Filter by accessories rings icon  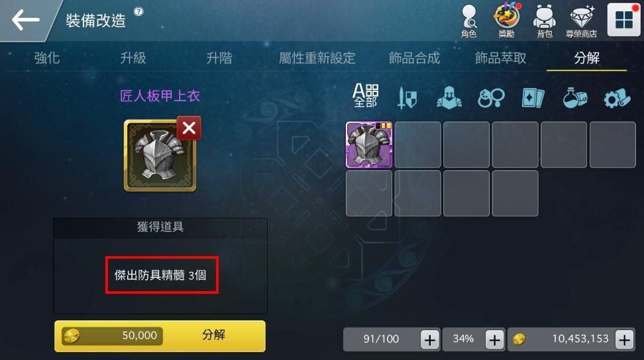click(x=491, y=97)
